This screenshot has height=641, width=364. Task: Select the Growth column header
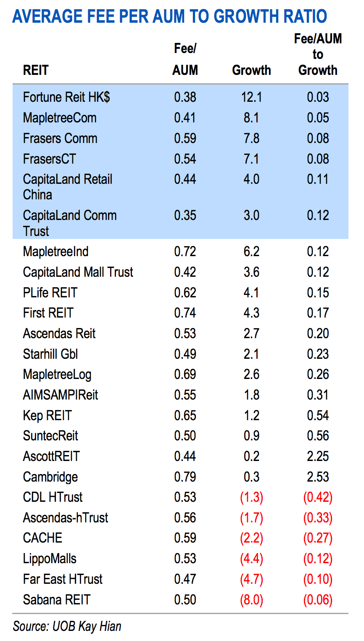(x=251, y=70)
